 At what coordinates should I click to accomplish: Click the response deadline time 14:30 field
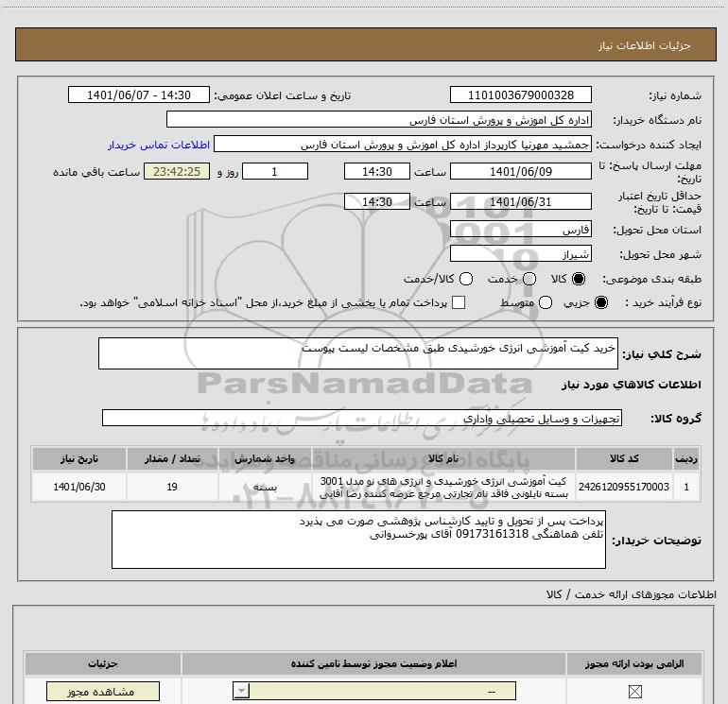pyautogui.click(x=377, y=172)
